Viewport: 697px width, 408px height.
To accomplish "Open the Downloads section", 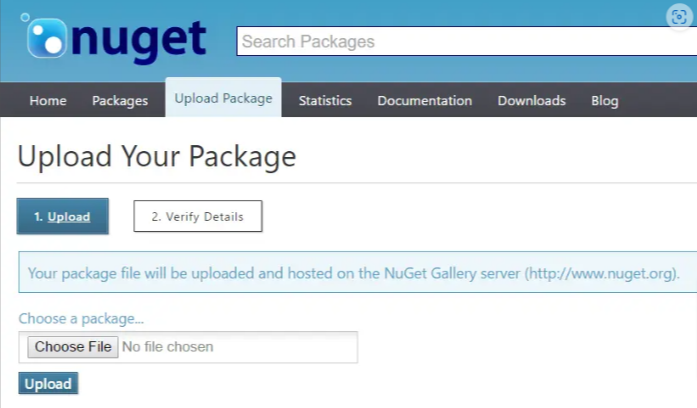I will [531, 101].
